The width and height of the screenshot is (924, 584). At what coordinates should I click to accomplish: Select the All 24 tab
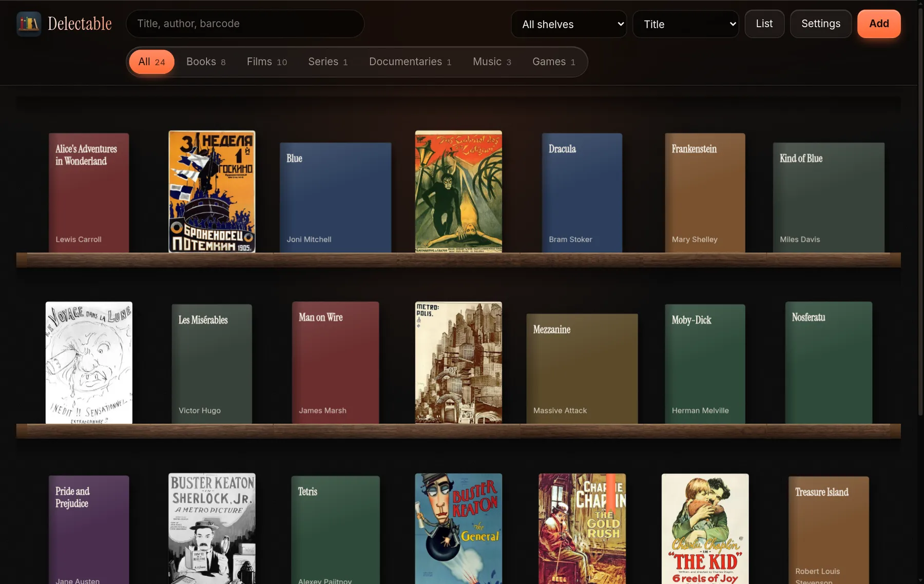[151, 62]
